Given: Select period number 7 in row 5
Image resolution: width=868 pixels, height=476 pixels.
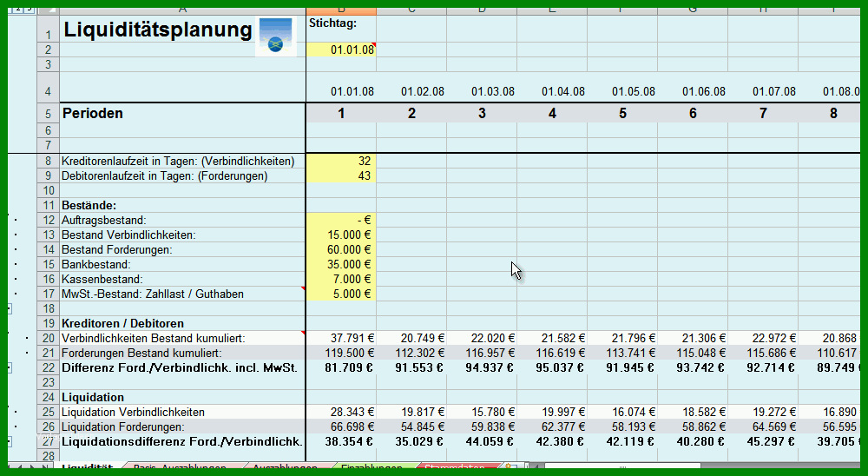Looking at the screenshot, I should tap(763, 114).
